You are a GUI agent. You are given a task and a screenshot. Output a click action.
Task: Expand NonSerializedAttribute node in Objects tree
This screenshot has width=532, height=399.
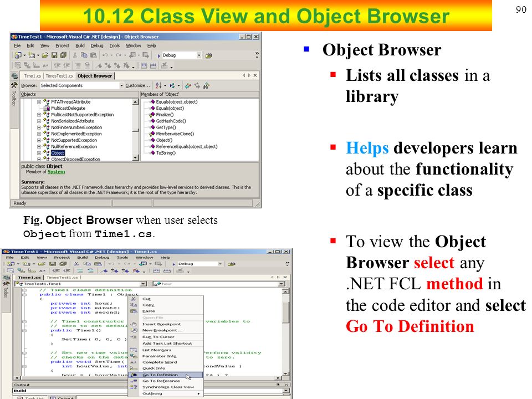click(39, 121)
